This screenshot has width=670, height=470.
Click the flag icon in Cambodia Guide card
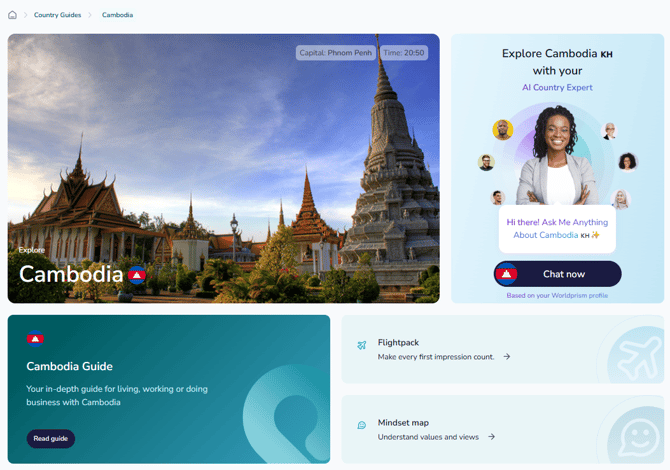click(x=35, y=338)
